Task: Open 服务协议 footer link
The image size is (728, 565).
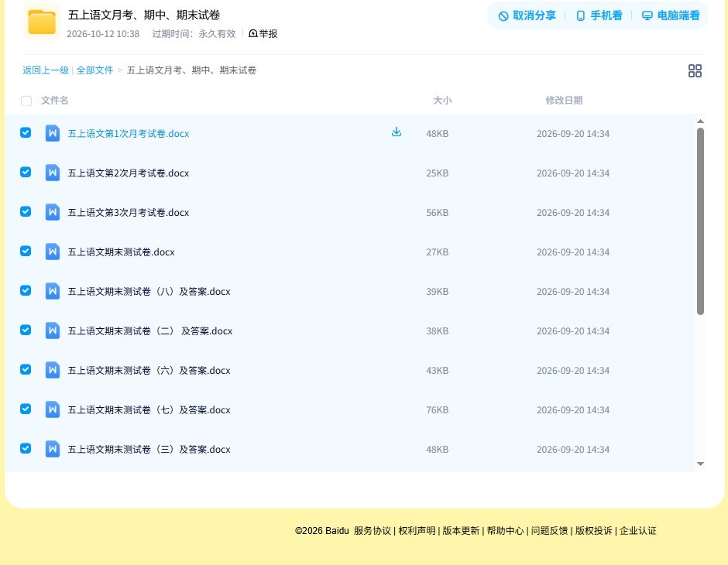Action: point(373,531)
